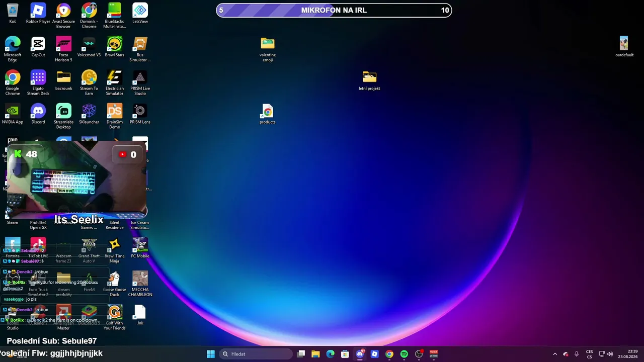Switch the CES CS input language
The width and height of the screenshot is (644, 362).
pos(589,354)
